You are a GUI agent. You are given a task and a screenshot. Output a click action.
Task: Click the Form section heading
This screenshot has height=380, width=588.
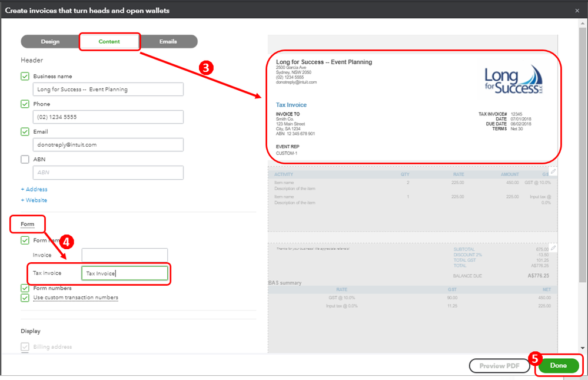(28, 224)
